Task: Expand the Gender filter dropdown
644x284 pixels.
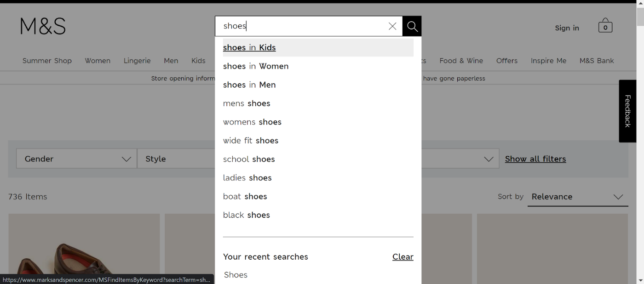Action: pyautogui.click(x=76, y=159)
